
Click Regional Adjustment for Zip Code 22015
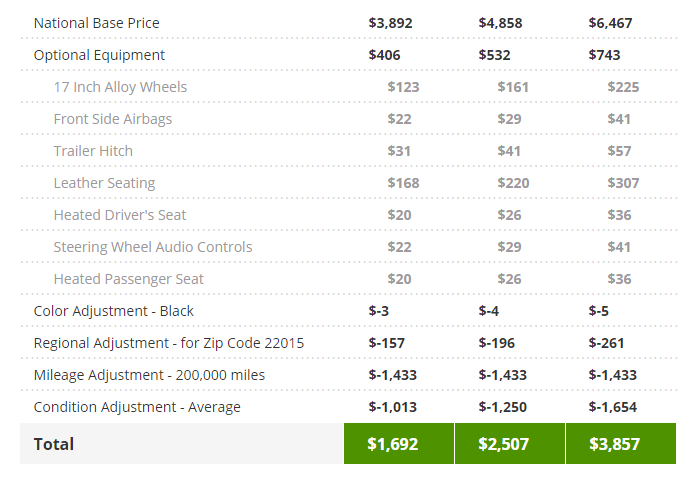pos(169,343)
